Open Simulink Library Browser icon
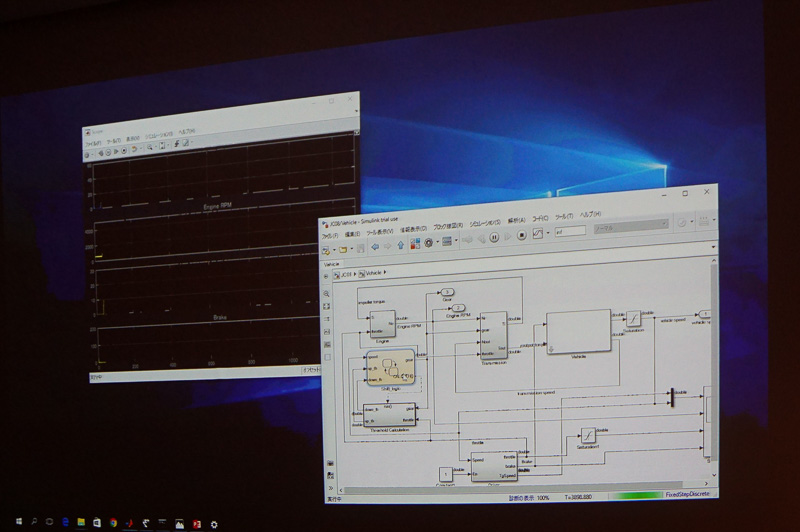Image resolution: width=800 pixels, height=532 pixels. (415, 243)
